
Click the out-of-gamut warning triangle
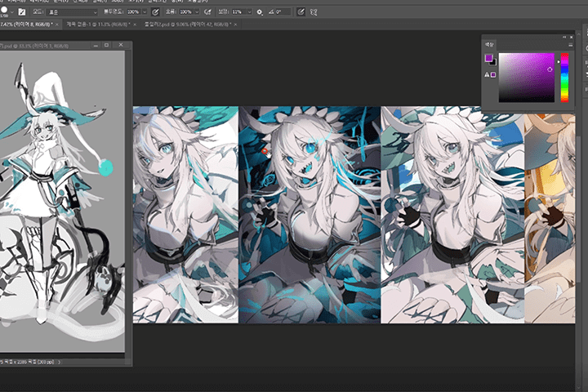(487, 74)
